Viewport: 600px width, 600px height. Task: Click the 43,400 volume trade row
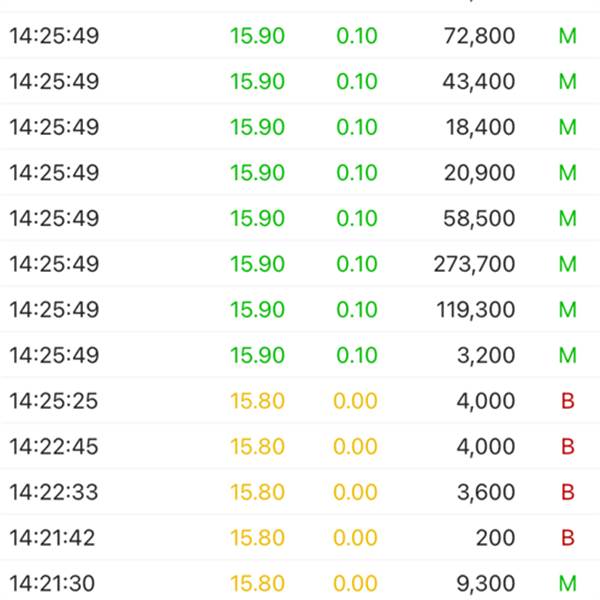(478, 82)
